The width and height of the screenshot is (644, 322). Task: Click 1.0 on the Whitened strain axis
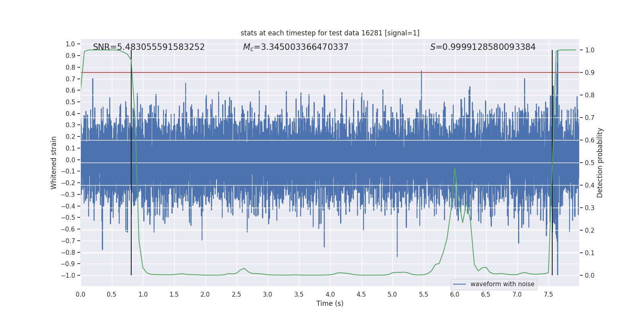[x=70, y=44]
